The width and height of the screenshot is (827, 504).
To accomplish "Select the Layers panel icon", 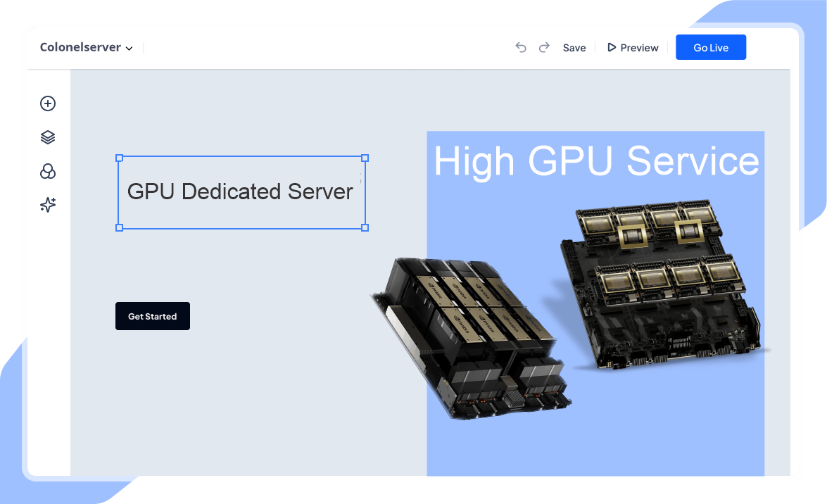I will [x=47, y=137].
